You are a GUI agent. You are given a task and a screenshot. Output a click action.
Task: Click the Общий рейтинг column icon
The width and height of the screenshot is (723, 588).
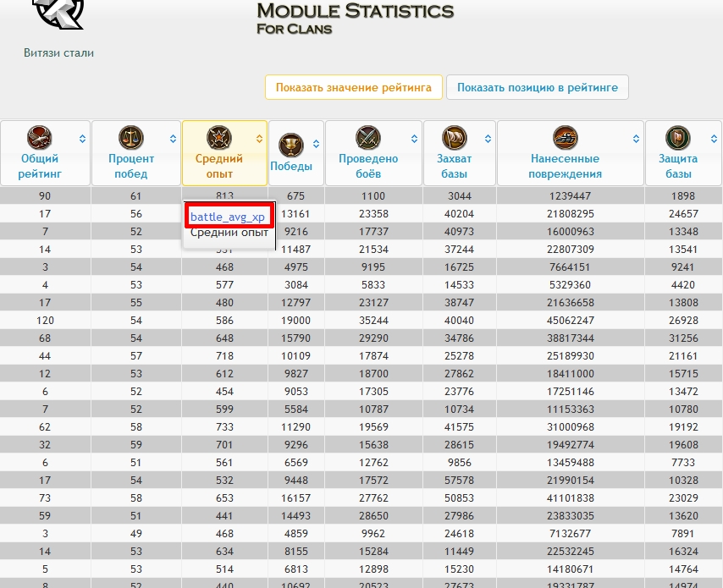click(x=39, y=137)
